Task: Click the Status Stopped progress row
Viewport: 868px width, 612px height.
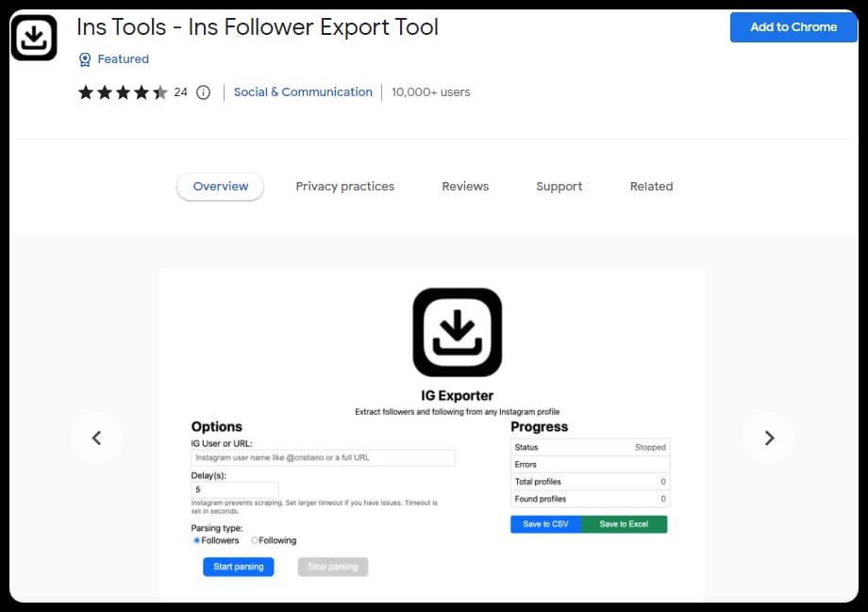Action: coord(590,447)
